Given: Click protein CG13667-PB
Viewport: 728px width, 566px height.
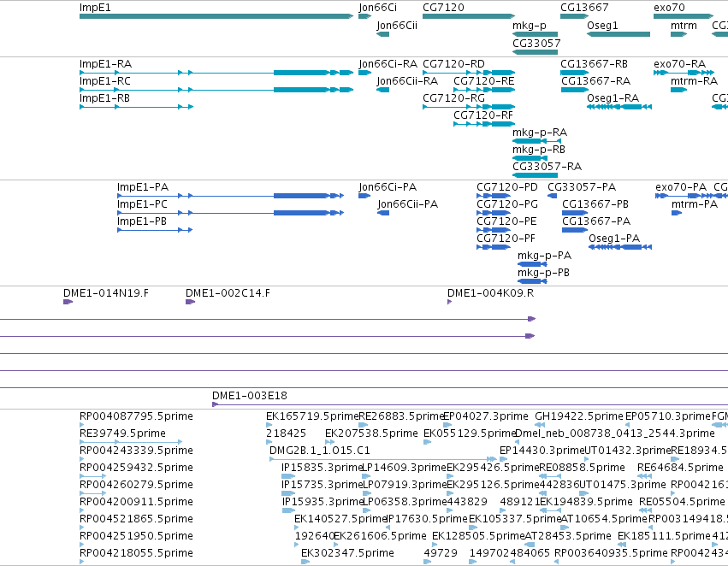Looking at the screenshot, I should (575, 213).
